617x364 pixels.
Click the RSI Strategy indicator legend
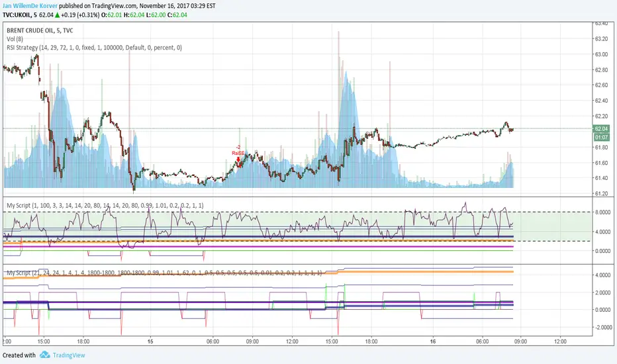[93, 48]
